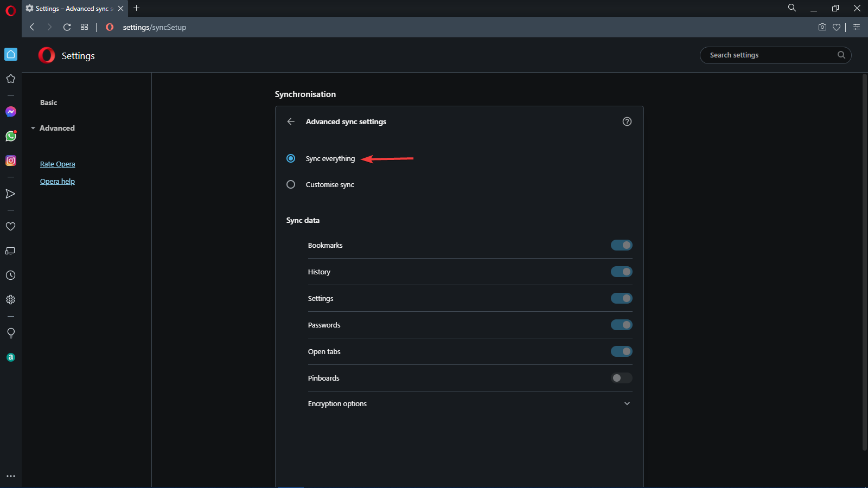The width and height of the screenshot is (868, 488).
Task: Select Basic in the settings menu
Action: [x=48, y=102]
